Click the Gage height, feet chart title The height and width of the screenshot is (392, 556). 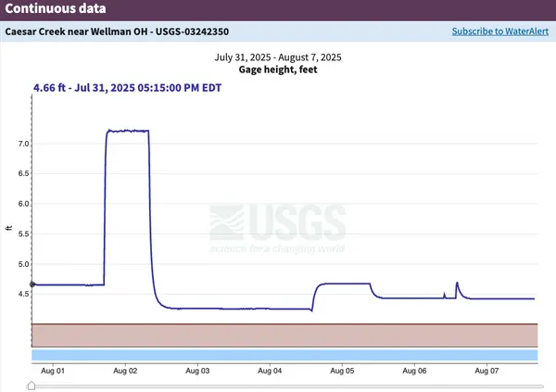coord(278,70)
